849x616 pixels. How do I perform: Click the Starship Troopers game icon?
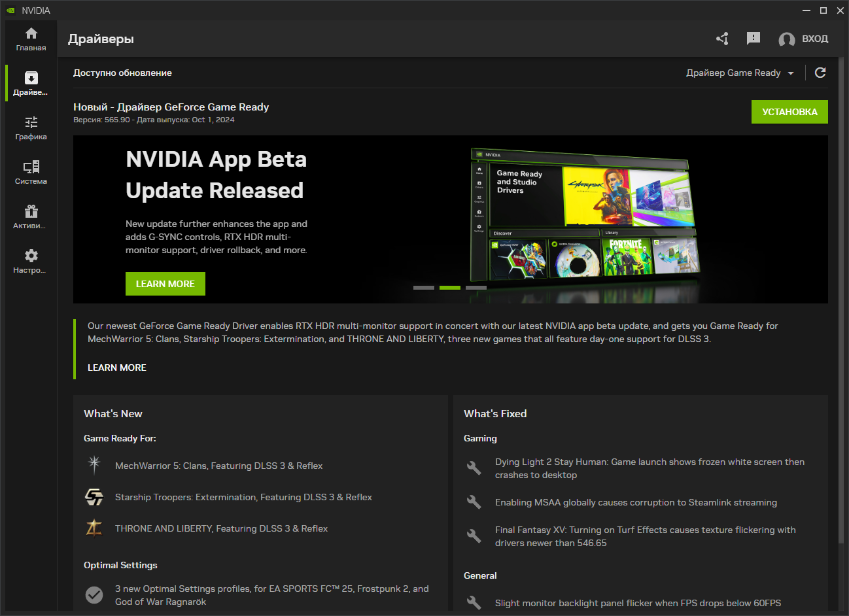click(x=94, y=497)
